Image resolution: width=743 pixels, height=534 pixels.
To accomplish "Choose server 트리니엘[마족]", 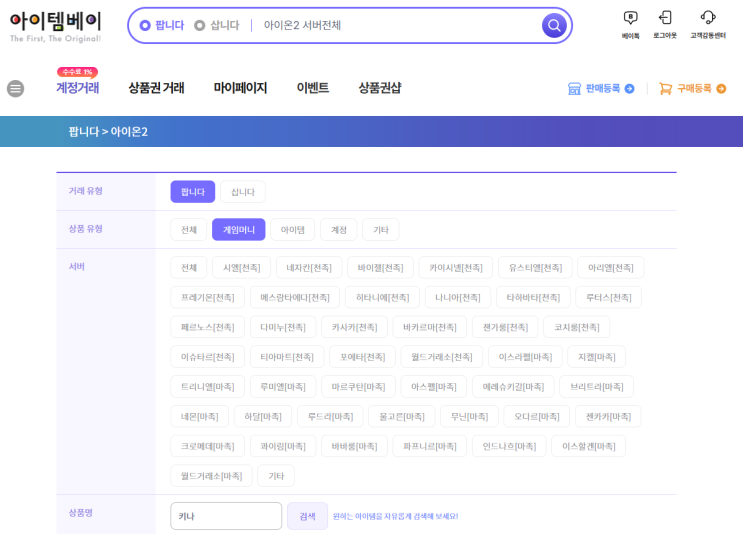I will (x=208, y=387).
